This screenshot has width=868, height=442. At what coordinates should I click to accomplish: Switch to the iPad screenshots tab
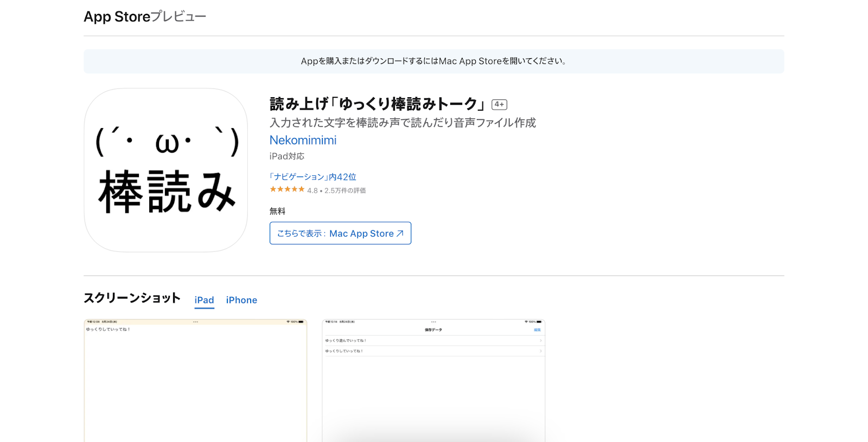(x=205, y=300)
